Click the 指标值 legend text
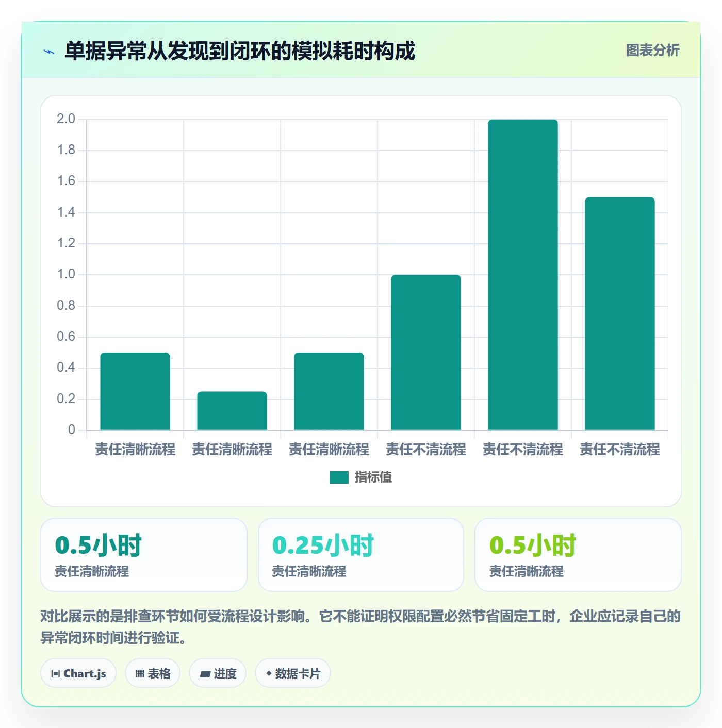 [373, 477]
